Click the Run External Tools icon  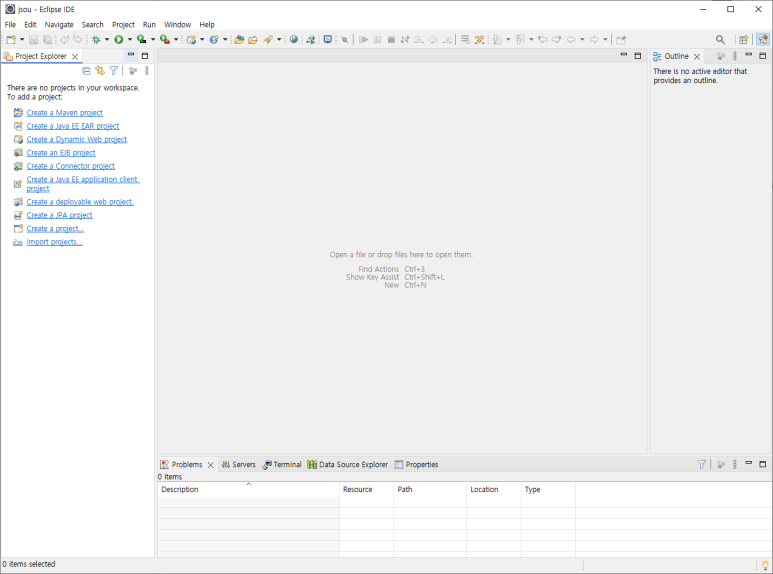165,39
